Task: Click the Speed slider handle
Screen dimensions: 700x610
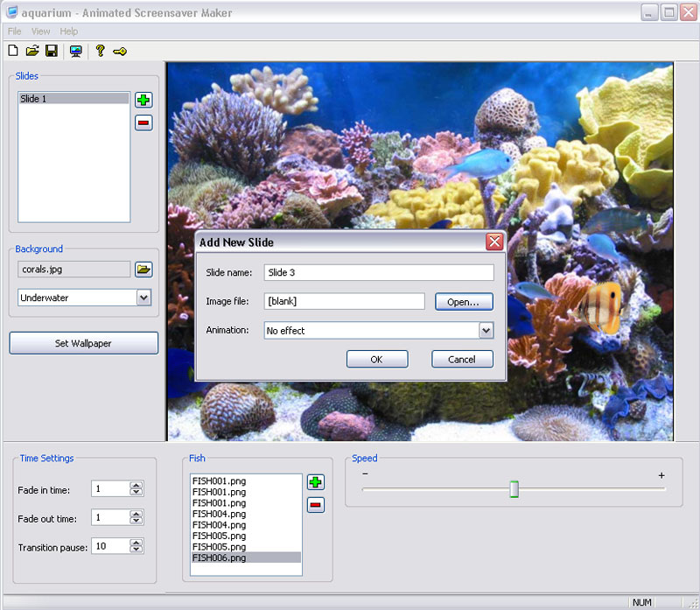Action: pyautogui.click(x=514, y=488)
